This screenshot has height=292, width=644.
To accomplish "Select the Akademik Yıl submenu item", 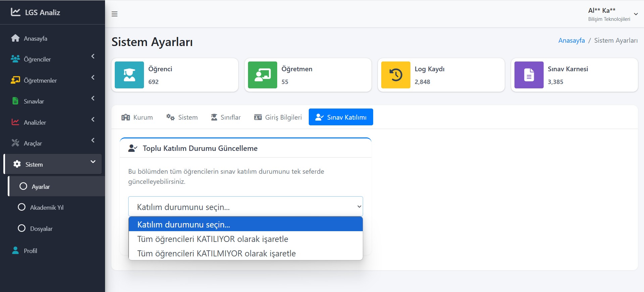I will coord(47,207).
